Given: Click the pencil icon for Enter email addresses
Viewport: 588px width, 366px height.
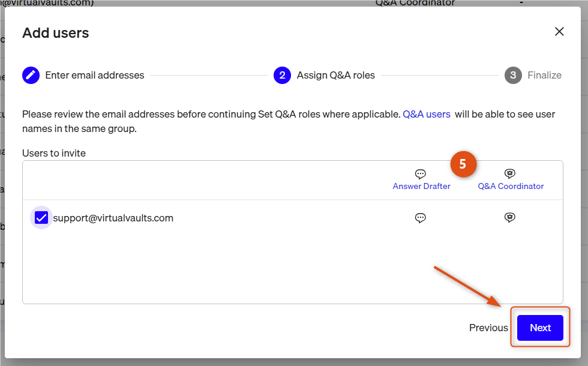Looking at the screenshot, I should click(31, 76).
